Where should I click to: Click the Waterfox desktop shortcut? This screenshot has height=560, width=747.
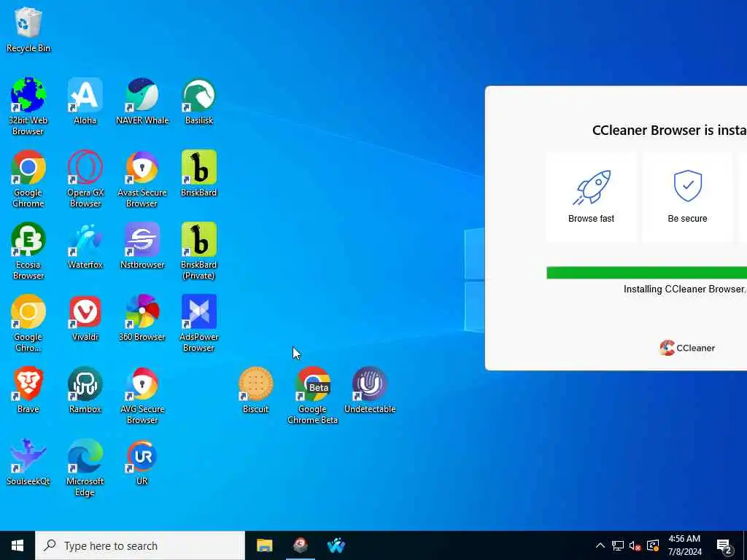coord(85,246)
